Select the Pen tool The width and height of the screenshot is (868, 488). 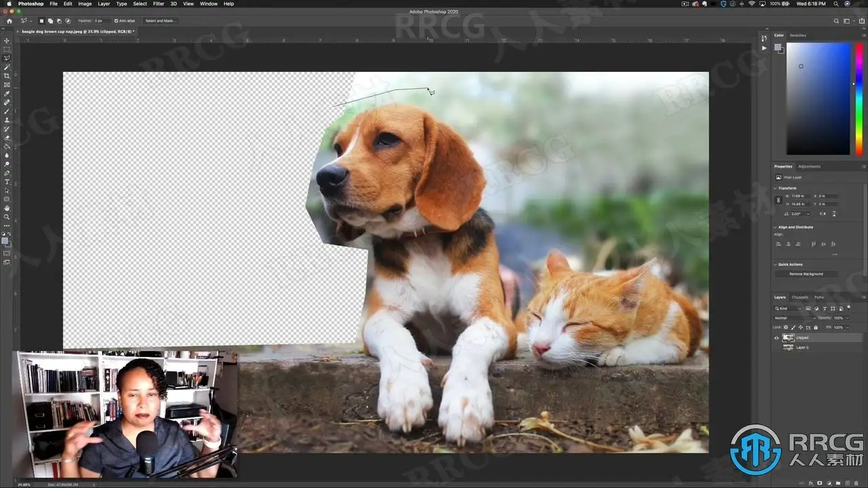coord(7,173)
